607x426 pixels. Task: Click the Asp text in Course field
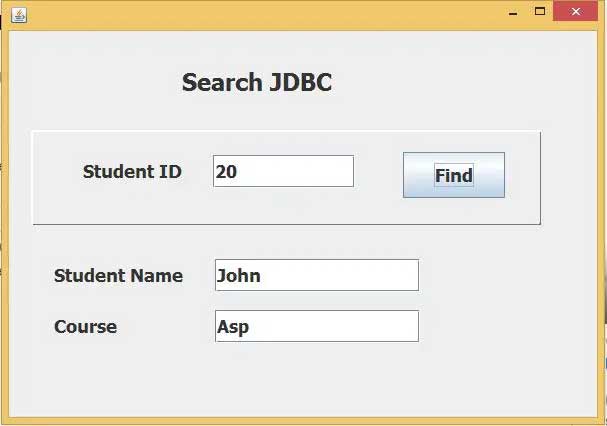coord(233,327)
